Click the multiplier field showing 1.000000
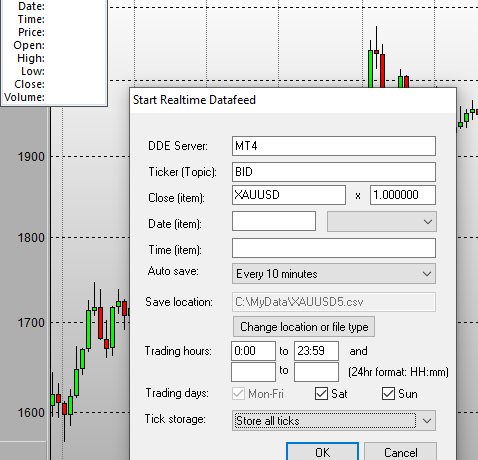Screen dimensions: 478x460 tap(403, 195)
